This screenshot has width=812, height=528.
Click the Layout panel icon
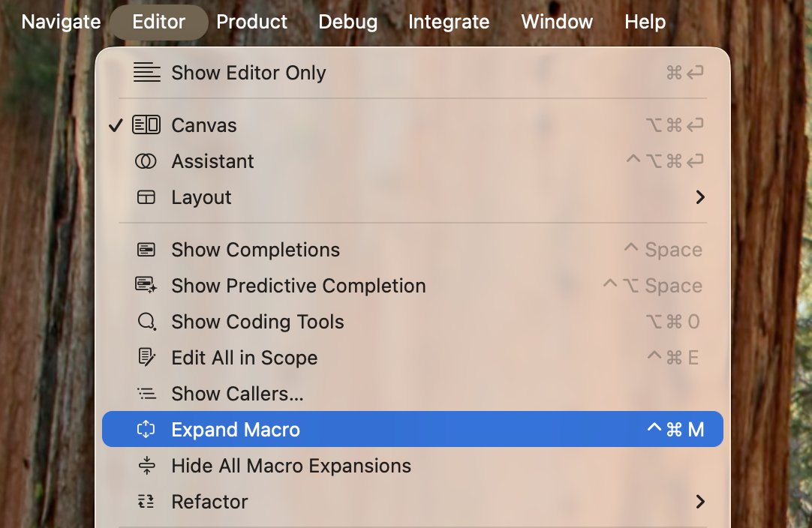click(x=146, y=197)
